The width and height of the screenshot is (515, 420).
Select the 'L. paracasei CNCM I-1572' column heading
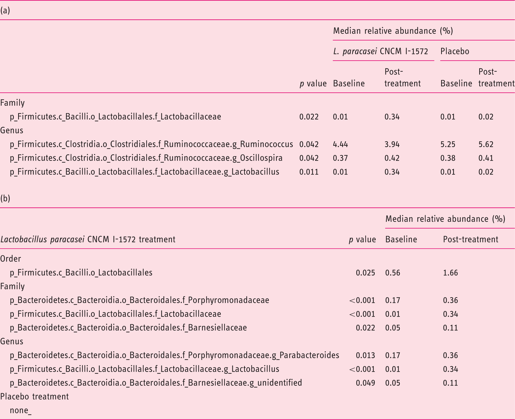click(380, 51)
